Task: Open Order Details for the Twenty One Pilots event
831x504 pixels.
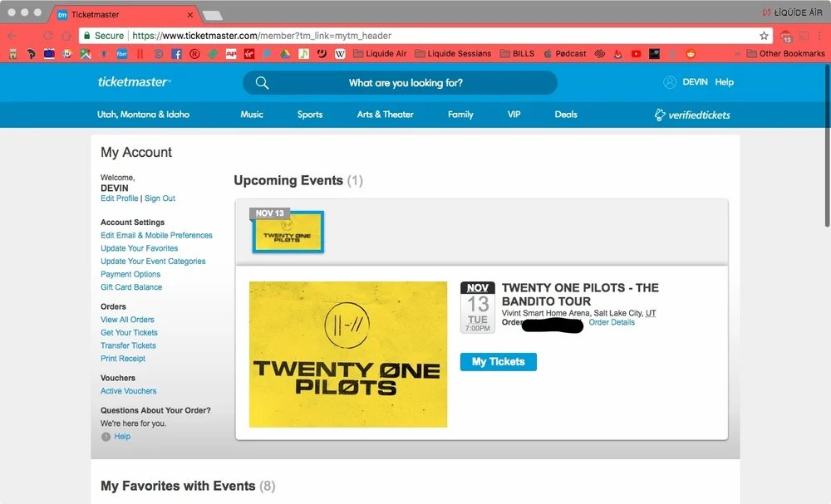Action: click(612, 322)
